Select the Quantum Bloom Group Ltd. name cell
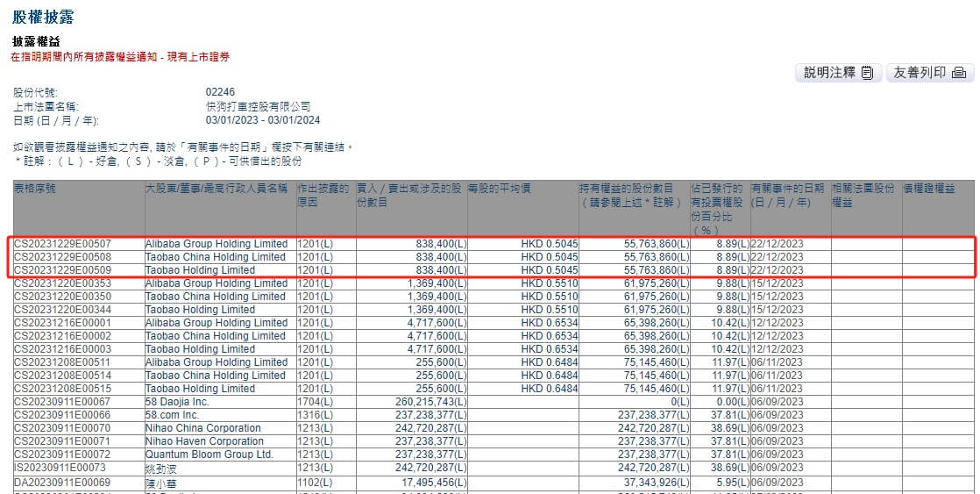 click(x=209, y=455)
